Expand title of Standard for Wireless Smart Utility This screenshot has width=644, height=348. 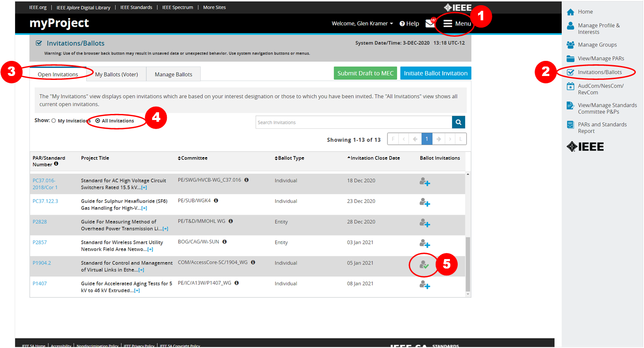(x=150, y=250)
